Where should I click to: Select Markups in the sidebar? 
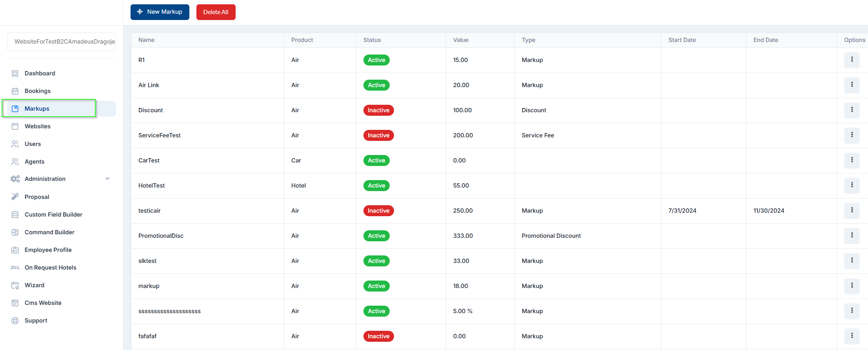[x=62, y=109]
